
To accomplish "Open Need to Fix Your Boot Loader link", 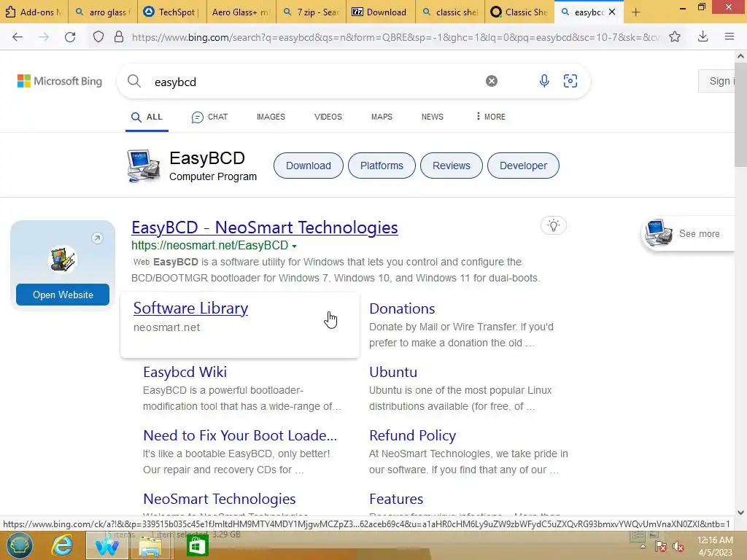I will tap(240, 435).
